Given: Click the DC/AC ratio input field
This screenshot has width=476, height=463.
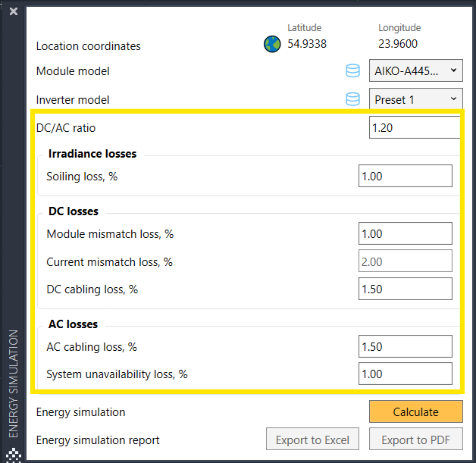Looking at the screenshot, I should (x=414, y=128).
